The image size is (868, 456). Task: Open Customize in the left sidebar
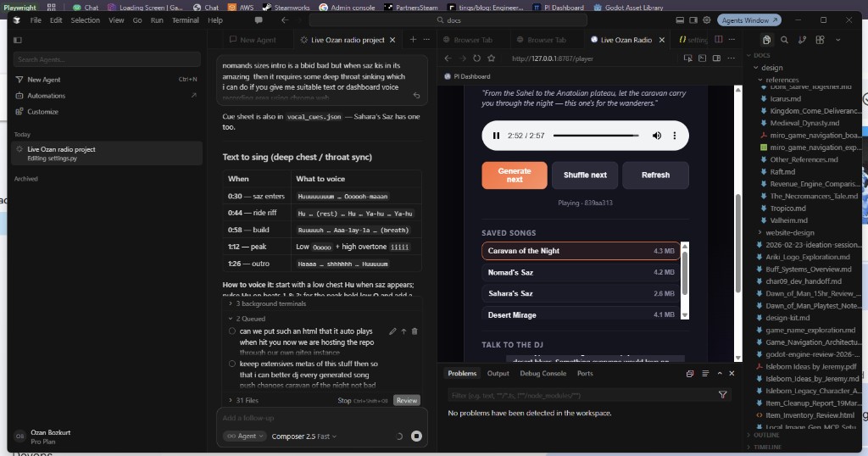42,112
